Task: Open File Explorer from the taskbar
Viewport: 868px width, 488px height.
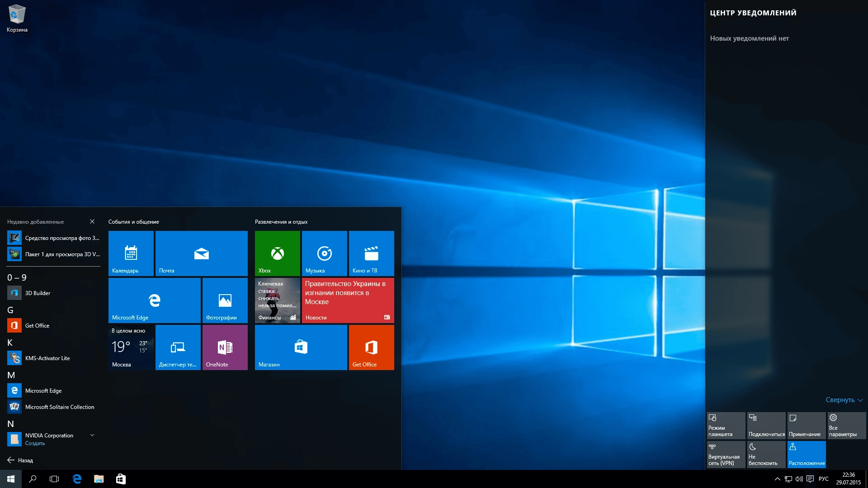Action: tap(99, 479)
